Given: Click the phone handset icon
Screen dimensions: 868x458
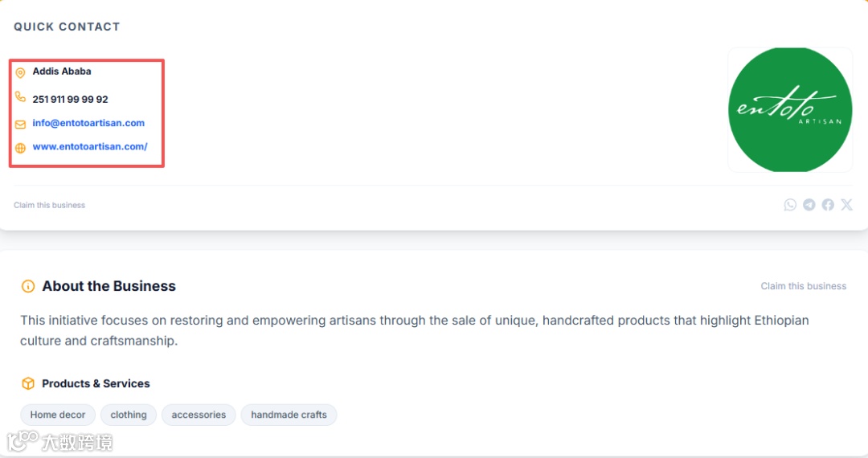Looking at the screenshot, I should (21, 97).
